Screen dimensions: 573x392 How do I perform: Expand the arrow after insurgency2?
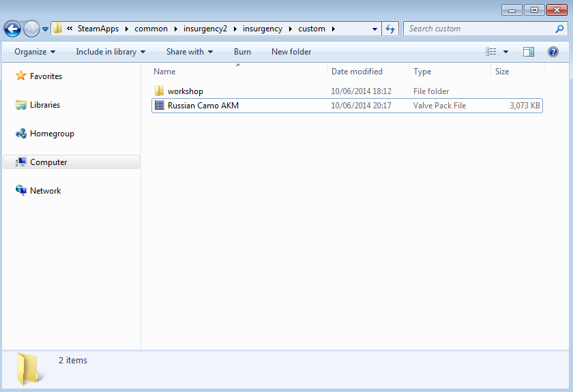click(x=235, y=29)
